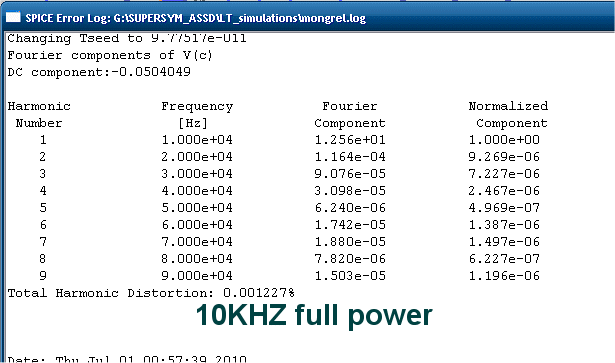Select Fourier component 1.164e-04
The image size is (615, 363).
pos(350,157)
